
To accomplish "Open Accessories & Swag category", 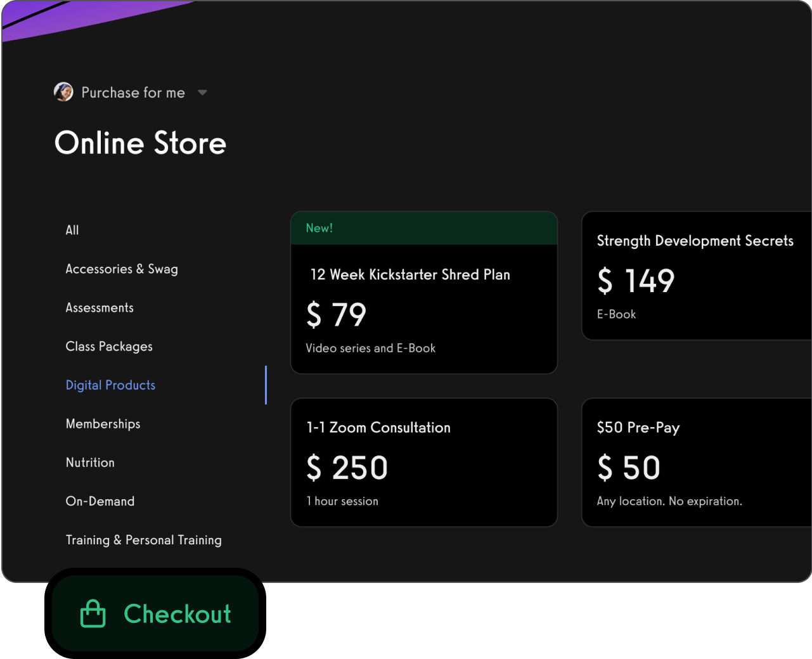I will point(122,269).
